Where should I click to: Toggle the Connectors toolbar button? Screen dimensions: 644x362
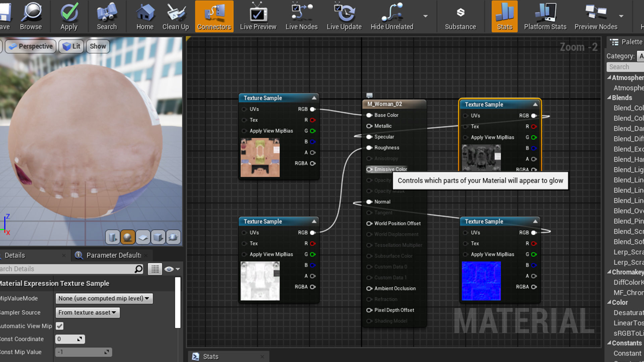(x=214, y=16)
